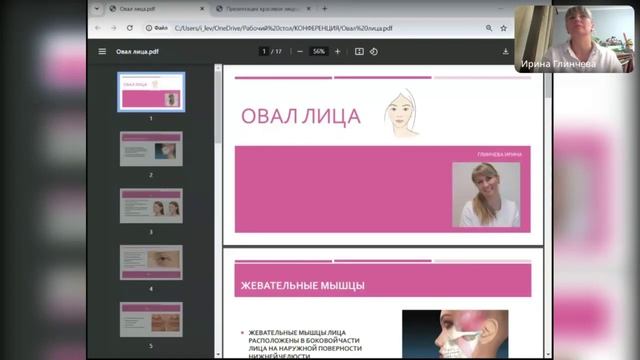Select page 1 thumbnail
Screen dimensions: 640x360
151,92
